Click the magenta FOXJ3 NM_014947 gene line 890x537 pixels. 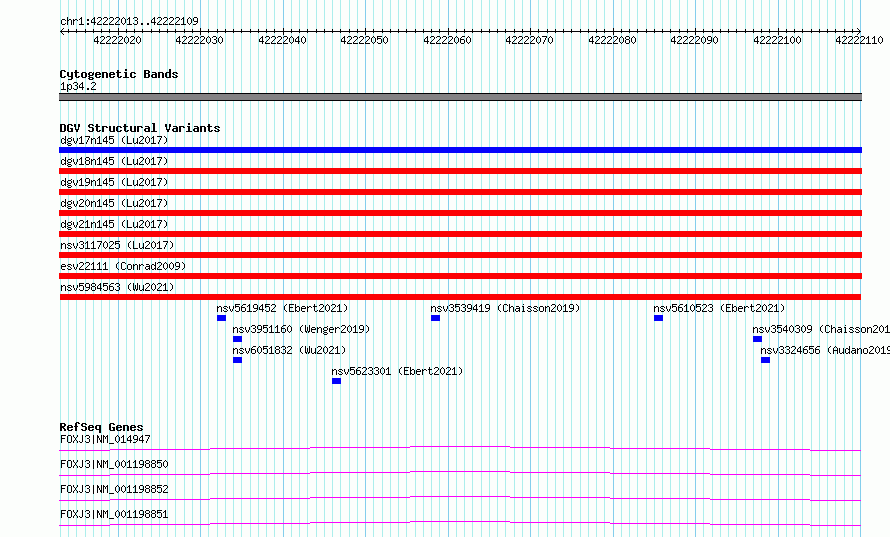tap(460, 448)
